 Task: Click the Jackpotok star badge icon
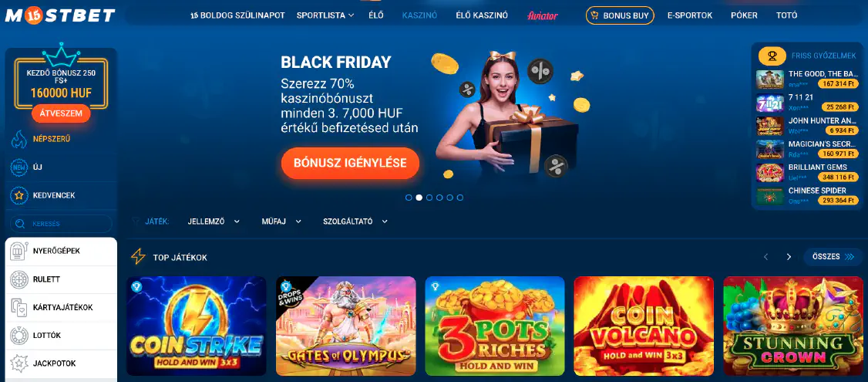click(x=19, y=363)
